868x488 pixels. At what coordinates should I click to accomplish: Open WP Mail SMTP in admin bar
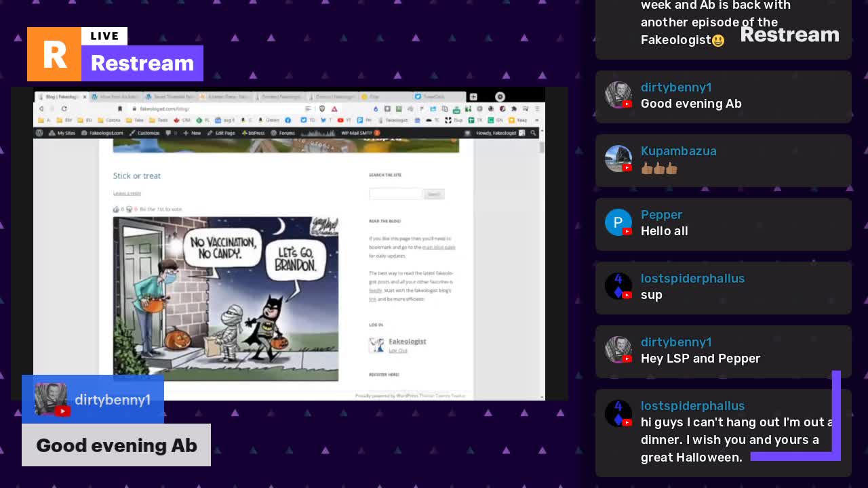click(360, 133)
